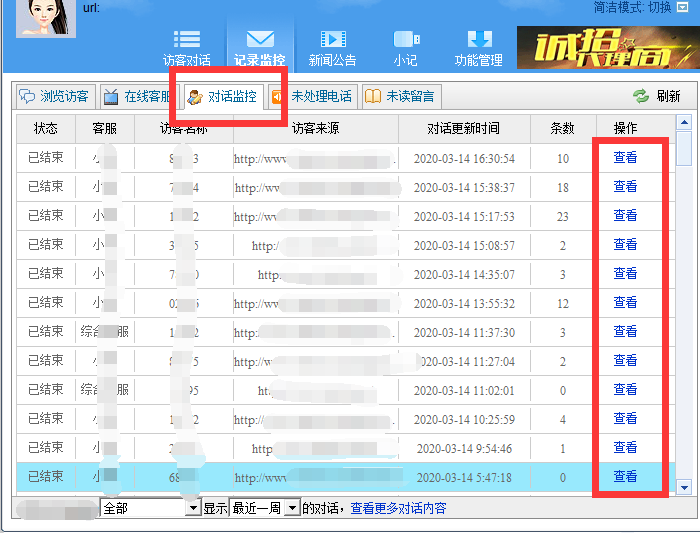The width and height of the screenshot is (700, 533).
Task: Open the 查看更多对话内容 link
Action: pyautogui.click(x=398, y=508)
